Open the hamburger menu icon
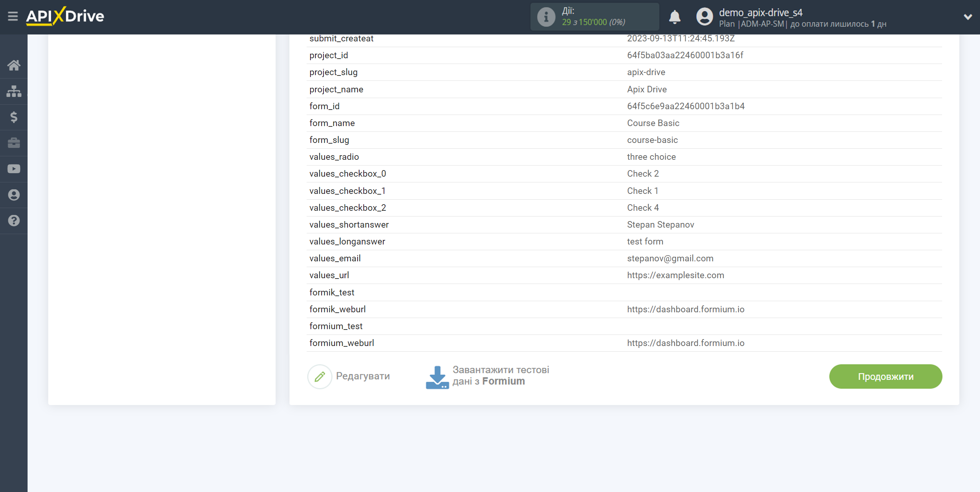The height and width of the screenshot is (492, 980). 13,16
